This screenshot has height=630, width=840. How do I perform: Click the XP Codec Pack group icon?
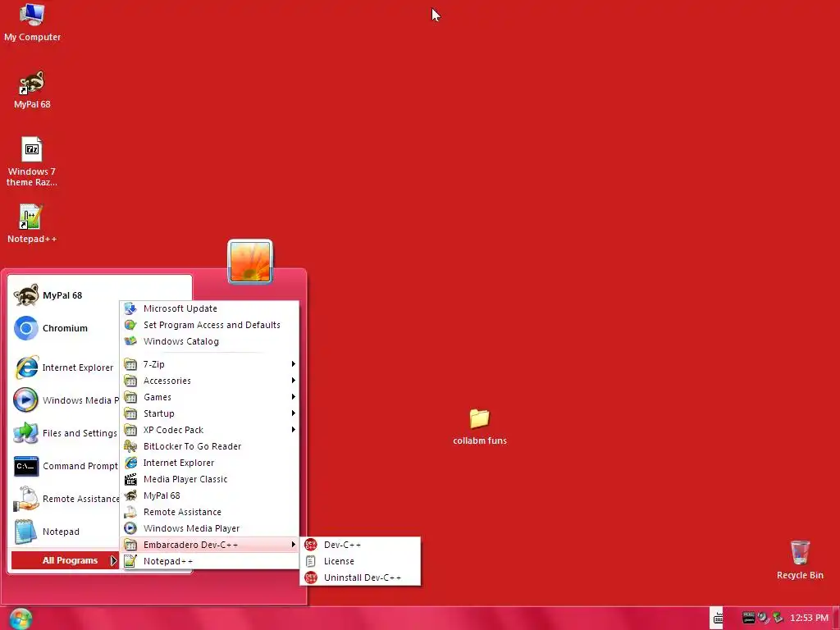[x=130, y=430]
